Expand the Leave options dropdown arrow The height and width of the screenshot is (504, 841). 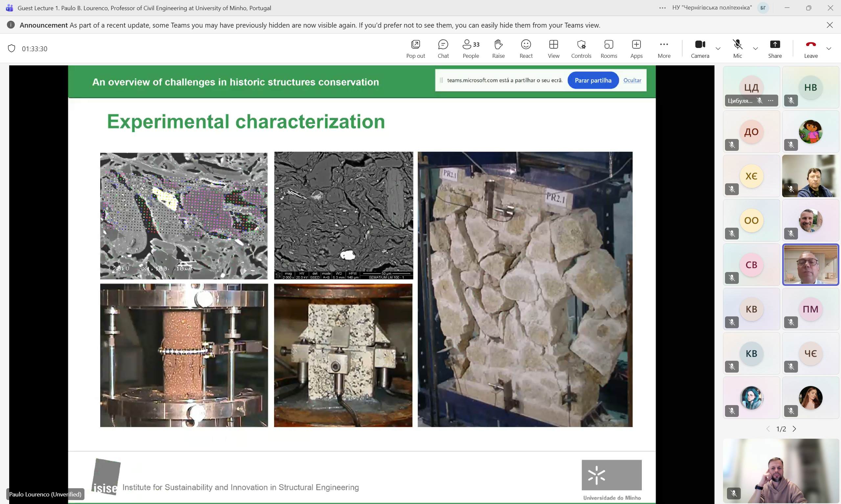tap(829, 49)
